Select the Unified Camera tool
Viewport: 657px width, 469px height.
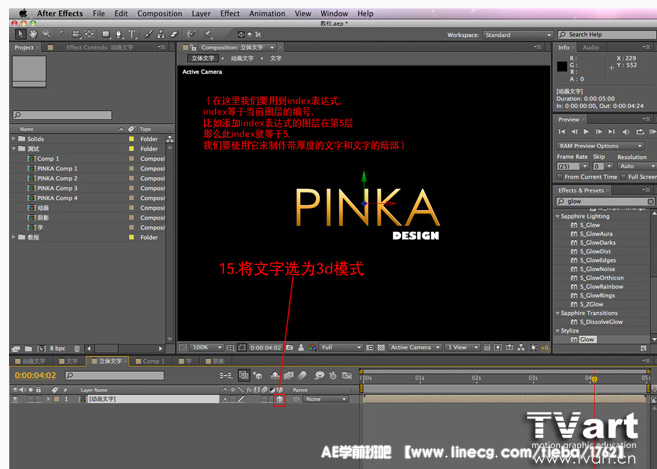(76, 34)
